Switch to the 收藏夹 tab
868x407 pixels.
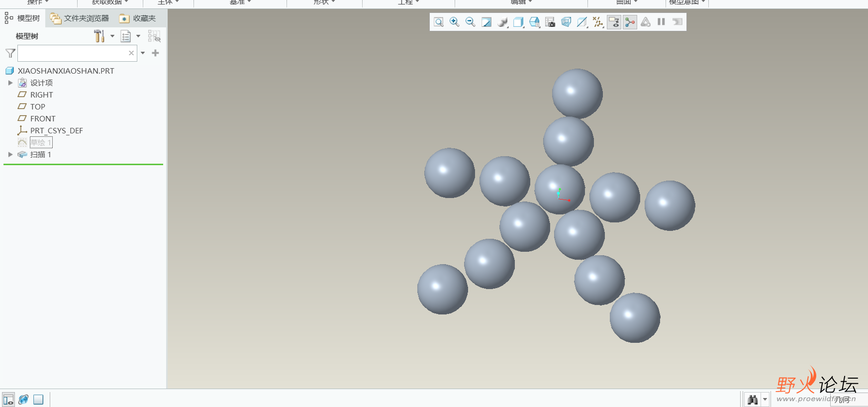138,18
